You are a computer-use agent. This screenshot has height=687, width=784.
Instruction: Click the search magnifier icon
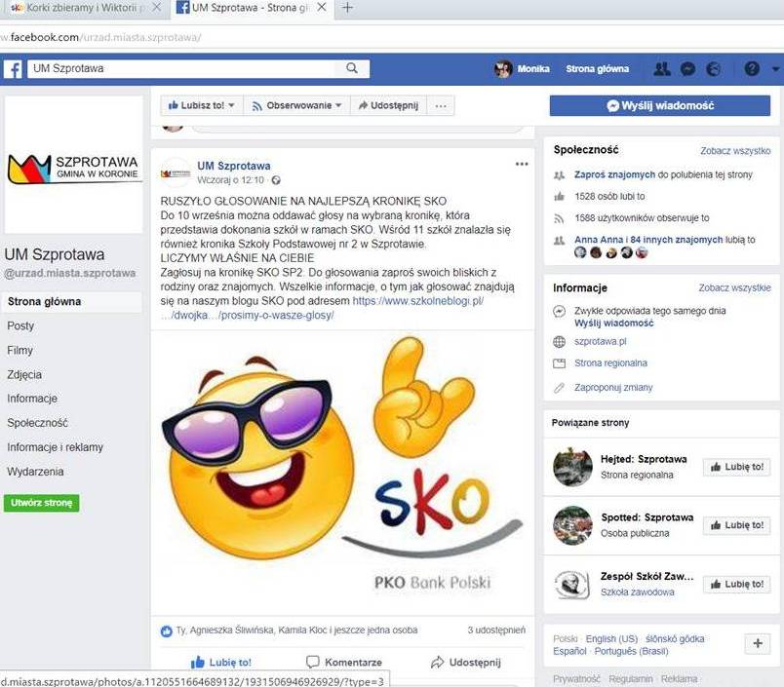pos(352,68)
